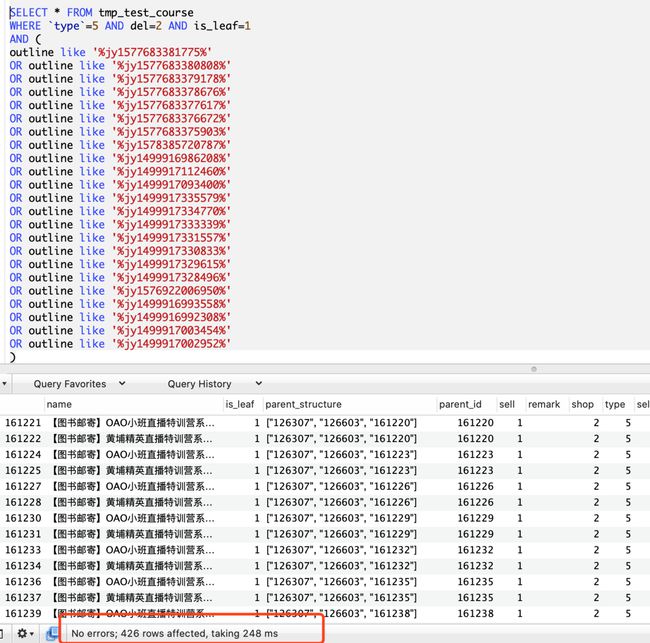Viewport: 650px width, 643px height.
Task: Click the line with '%jy1499916992308%'
Action: (120, 318)
